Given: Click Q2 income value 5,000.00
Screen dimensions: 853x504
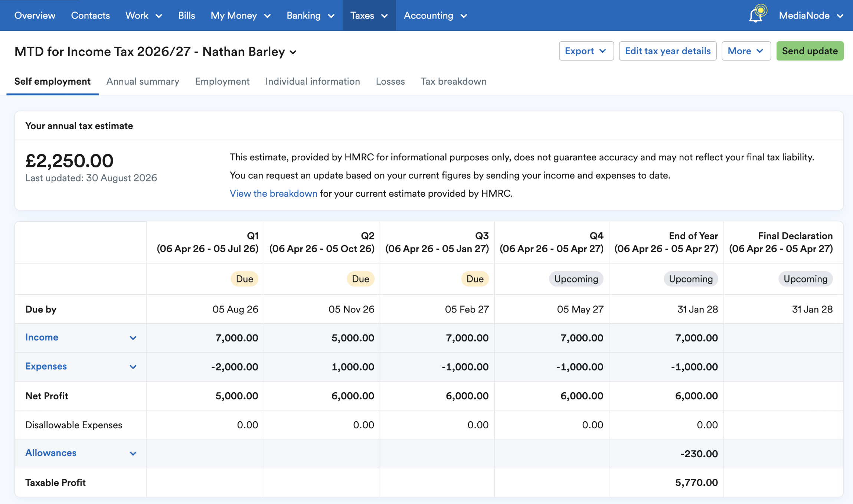Looking at the screenshot, I should point(353,338).
